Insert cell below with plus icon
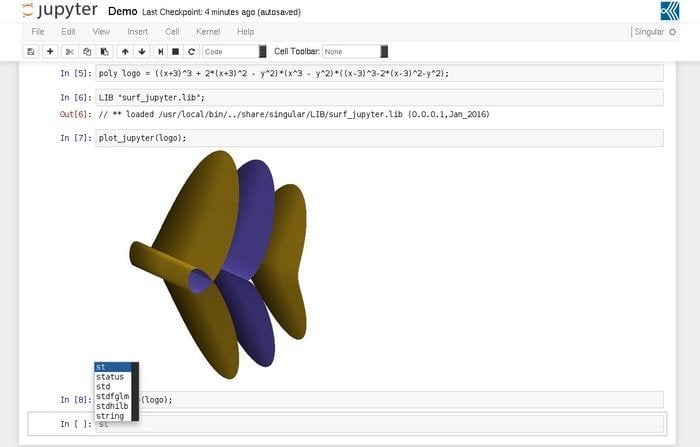 (x=50, y=52)
